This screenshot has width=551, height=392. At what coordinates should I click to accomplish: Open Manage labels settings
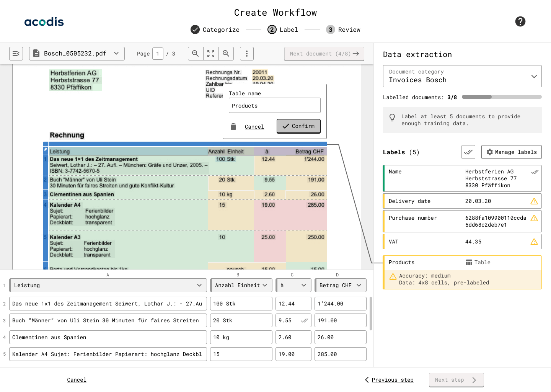tap(511, 152)
